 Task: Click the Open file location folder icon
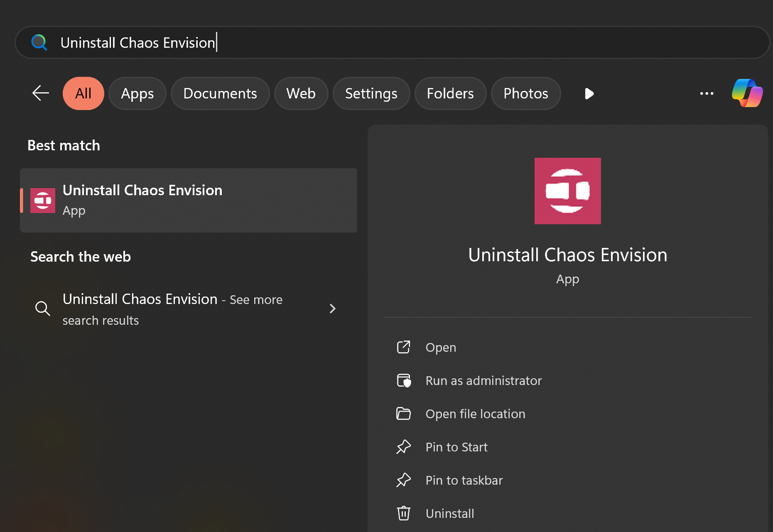point(403,414)
